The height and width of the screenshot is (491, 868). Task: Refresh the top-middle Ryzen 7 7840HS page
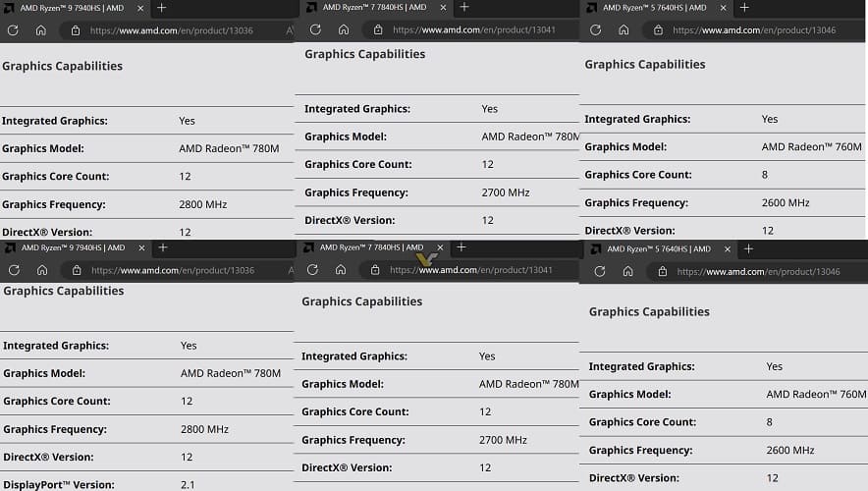(315, 29)
